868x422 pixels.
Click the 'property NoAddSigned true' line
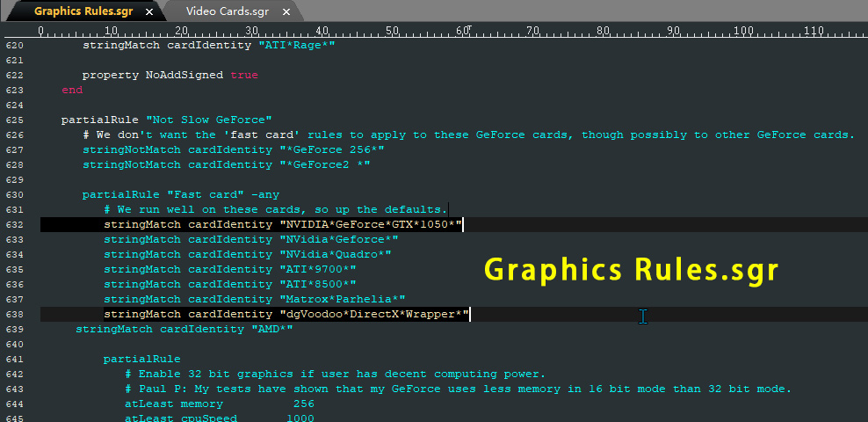[170, 75]
